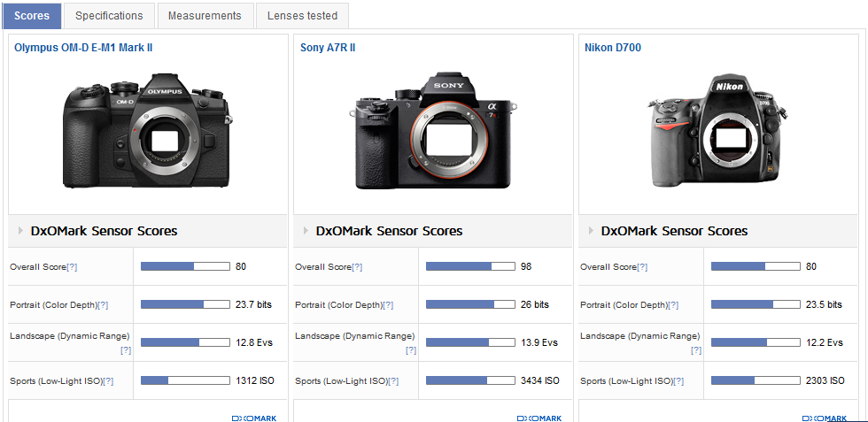Click the Sony A7R II camera image
The width and height of the screenshot is (868, 422).
click(x=432, y=133)
